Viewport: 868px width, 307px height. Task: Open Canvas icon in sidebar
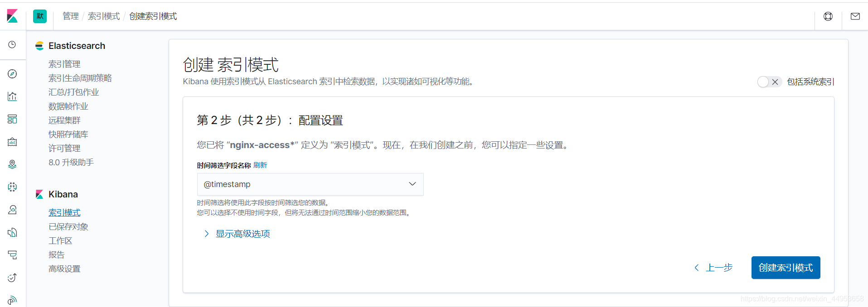(12, 142)
